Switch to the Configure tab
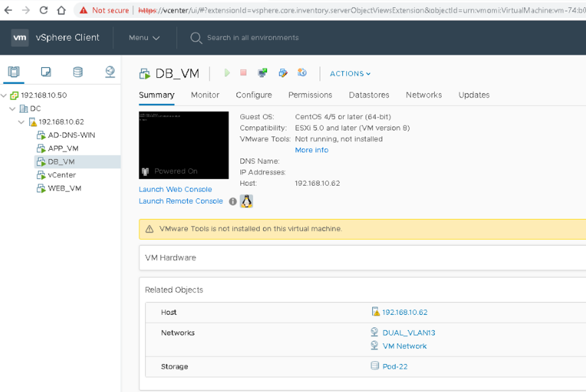 pos(254,95)
